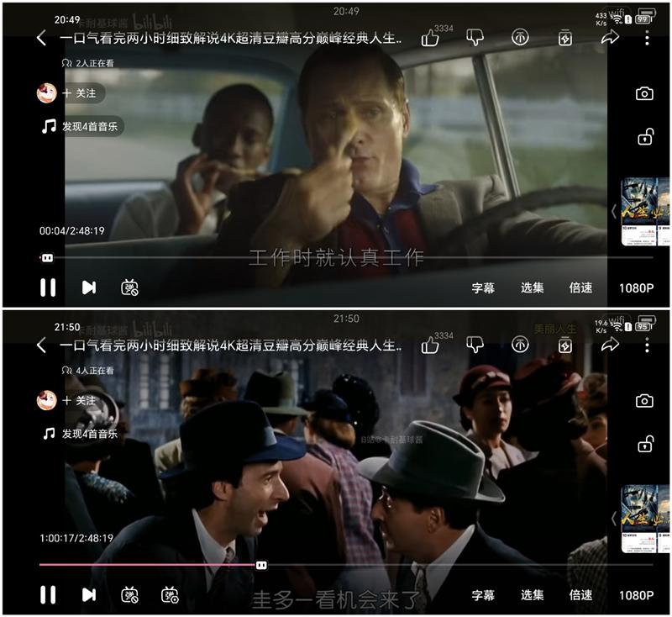The width and height of the screenshot is (672, 617).
Task: Click the progress bar handle in bottom player
Action: click(261, 565)
